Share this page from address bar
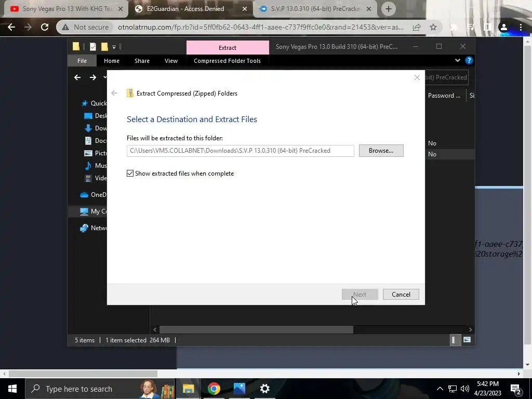The width and height of the screenshot is (532, 399). click(x=417, y=27)
